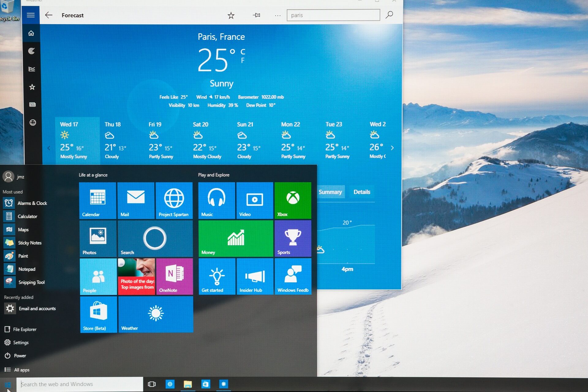Open the Photos tile
The image size is (588, 392).
(98, 238)
